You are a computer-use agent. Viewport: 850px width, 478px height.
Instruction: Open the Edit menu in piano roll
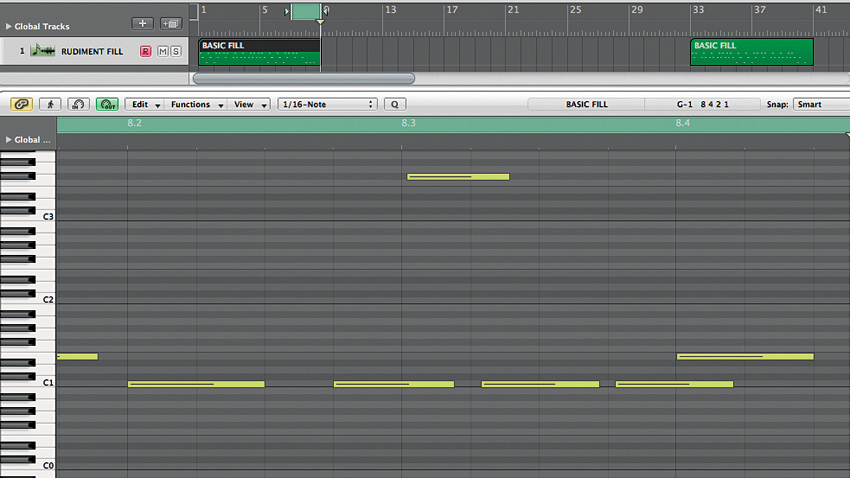[144, 104]
